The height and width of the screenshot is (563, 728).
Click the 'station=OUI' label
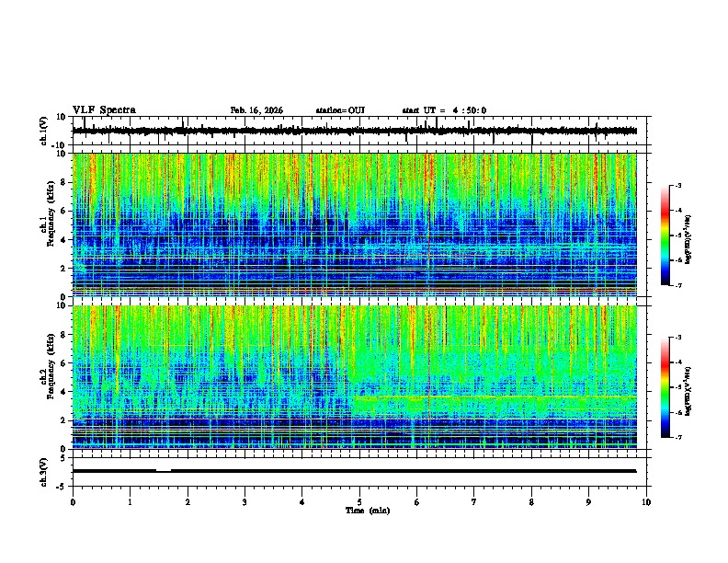(x=340, y=110)
